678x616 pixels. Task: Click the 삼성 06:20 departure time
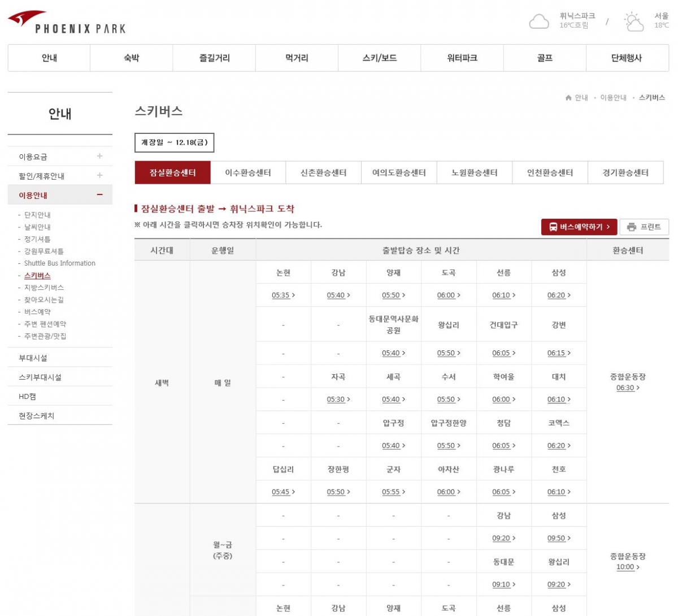point(559,296)
